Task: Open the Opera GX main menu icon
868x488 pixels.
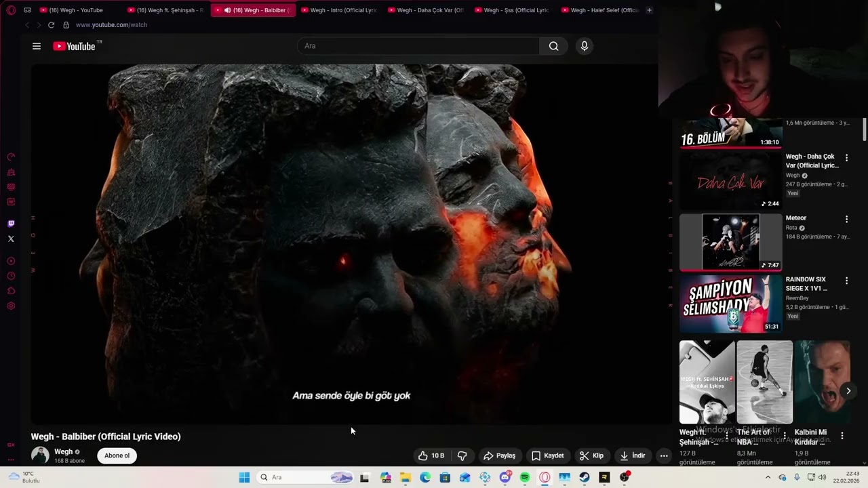Action: tap(11, 10)
